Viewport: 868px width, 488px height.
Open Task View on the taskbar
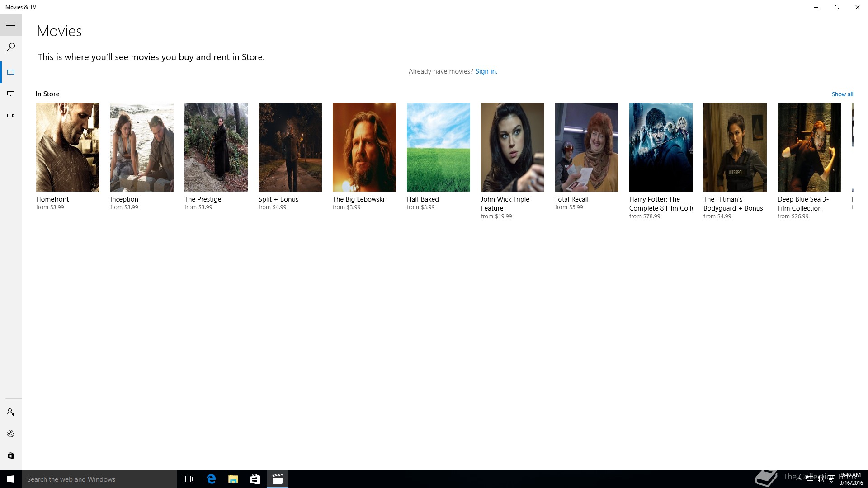point(188,479)
